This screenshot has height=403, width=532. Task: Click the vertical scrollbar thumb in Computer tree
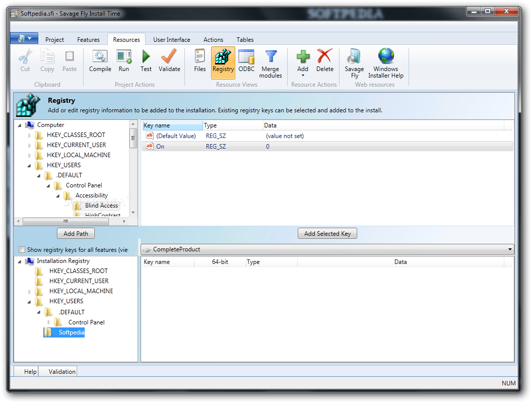pos(133,138)
